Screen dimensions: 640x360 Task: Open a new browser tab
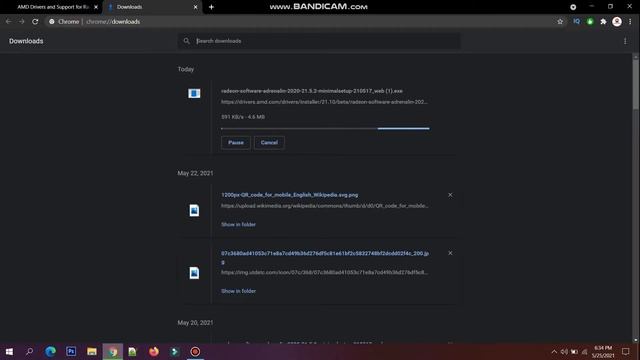pos(211,7)
